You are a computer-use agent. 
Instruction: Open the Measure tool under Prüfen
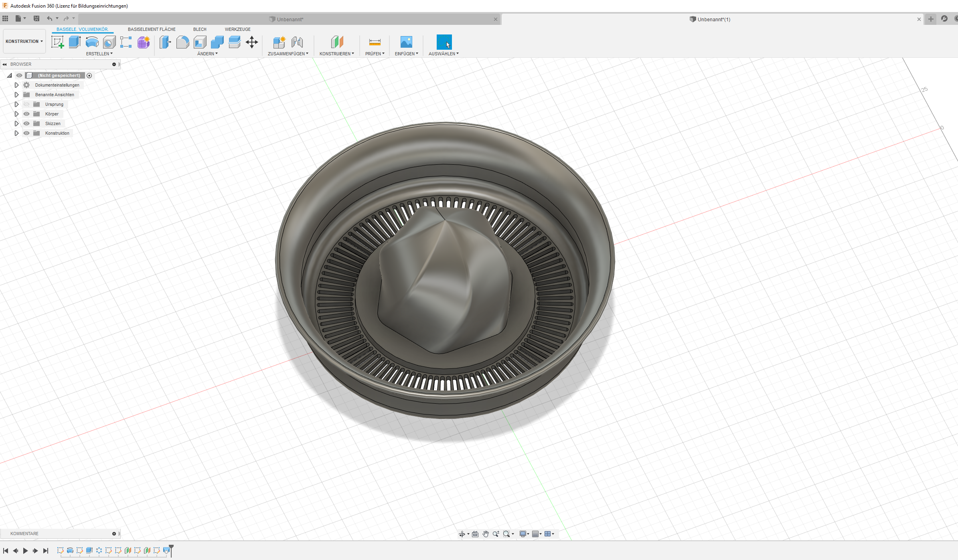(375, 42)
